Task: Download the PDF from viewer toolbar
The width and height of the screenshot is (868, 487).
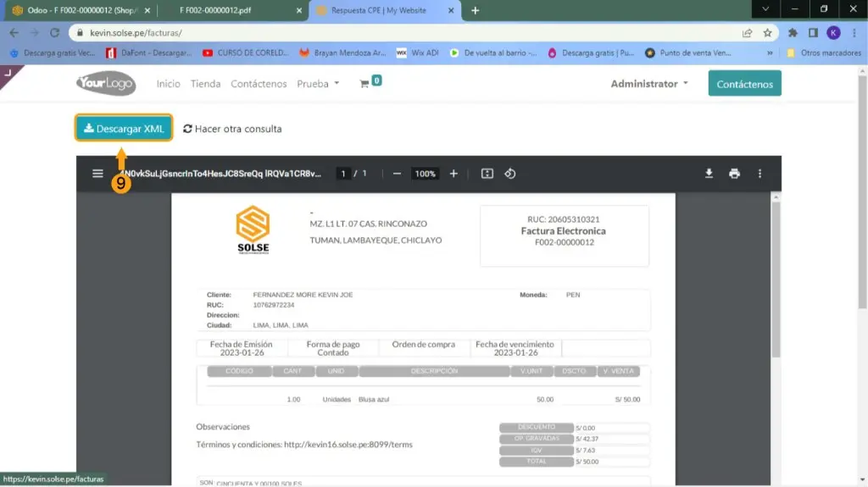Action: (709, 174)
